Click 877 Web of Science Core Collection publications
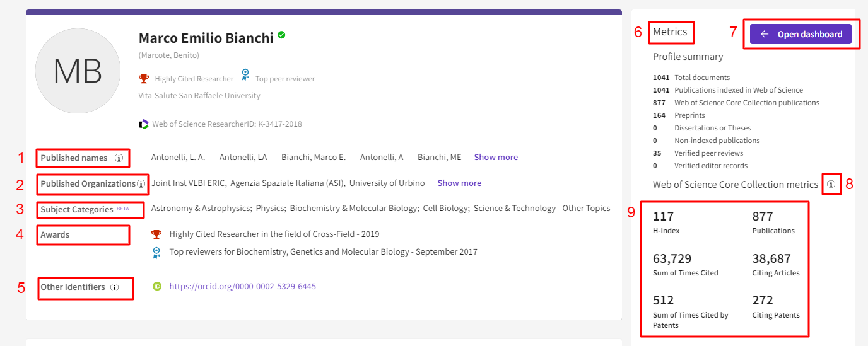868x346 pixels. coord(736,103)
